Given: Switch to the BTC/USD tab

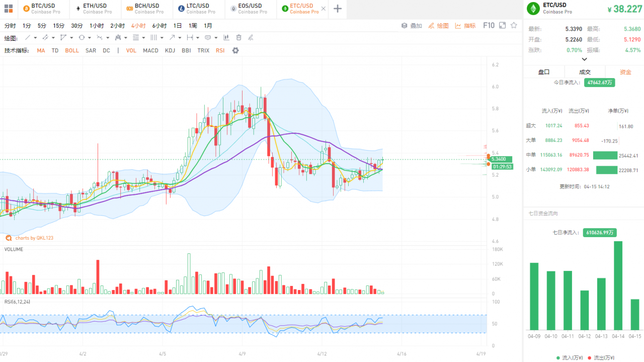Looking at the screenshot, I should coord(43,9).
